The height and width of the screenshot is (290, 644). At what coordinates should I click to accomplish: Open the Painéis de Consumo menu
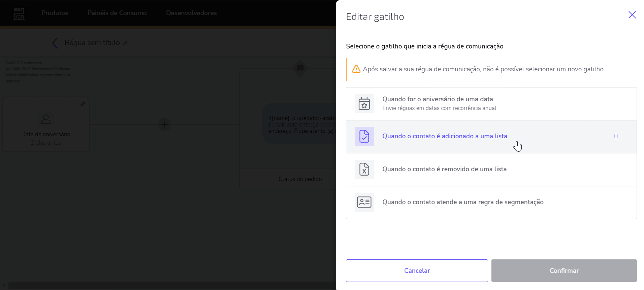click(x=117, y=13)
